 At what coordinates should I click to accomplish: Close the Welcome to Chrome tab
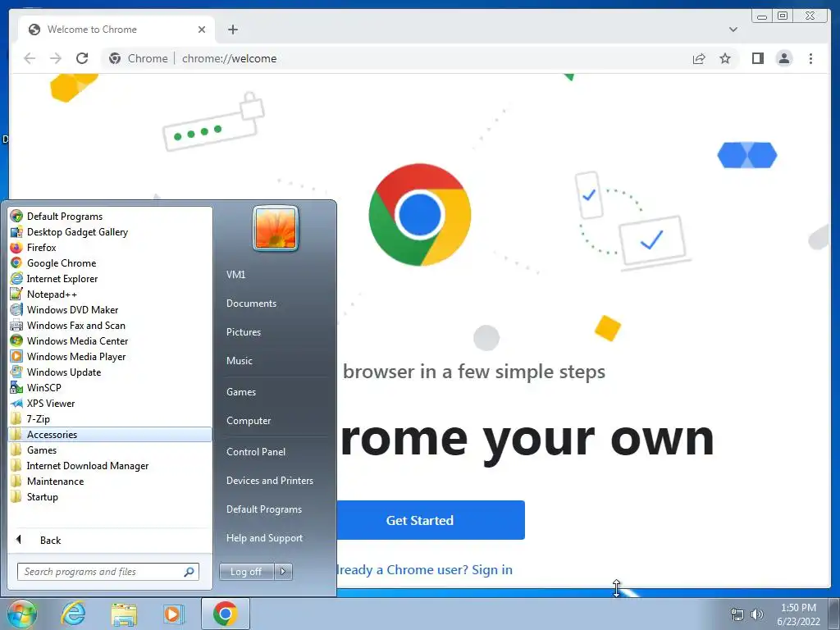(202, 30)
